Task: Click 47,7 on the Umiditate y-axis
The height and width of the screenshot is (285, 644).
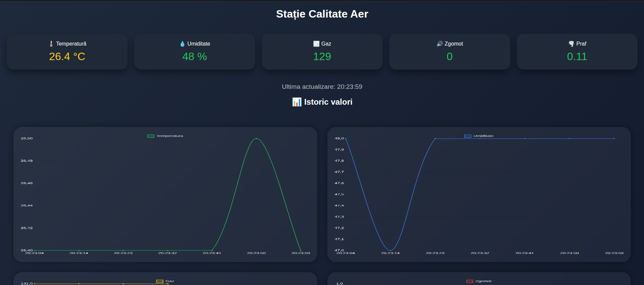Action: click(339, 172)
